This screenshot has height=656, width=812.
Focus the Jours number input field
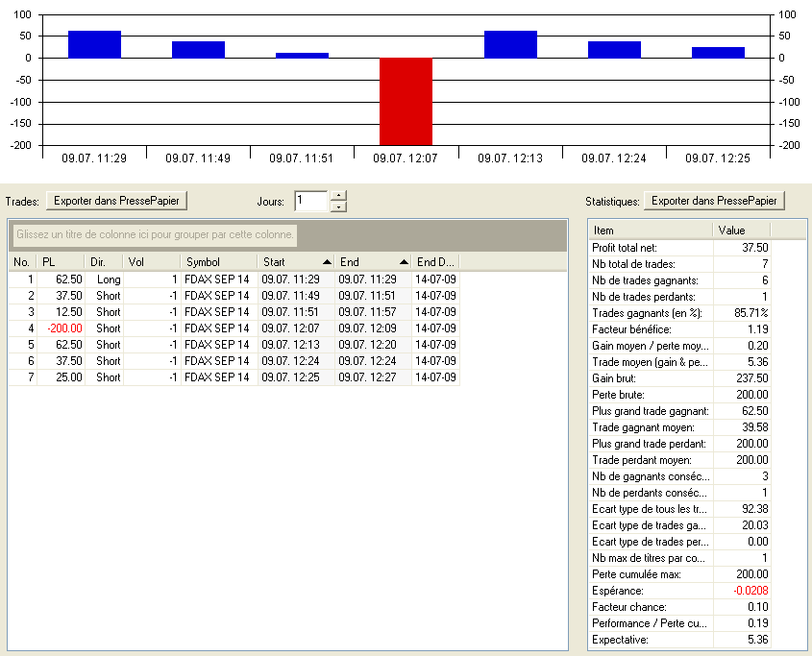pos(311,201)
